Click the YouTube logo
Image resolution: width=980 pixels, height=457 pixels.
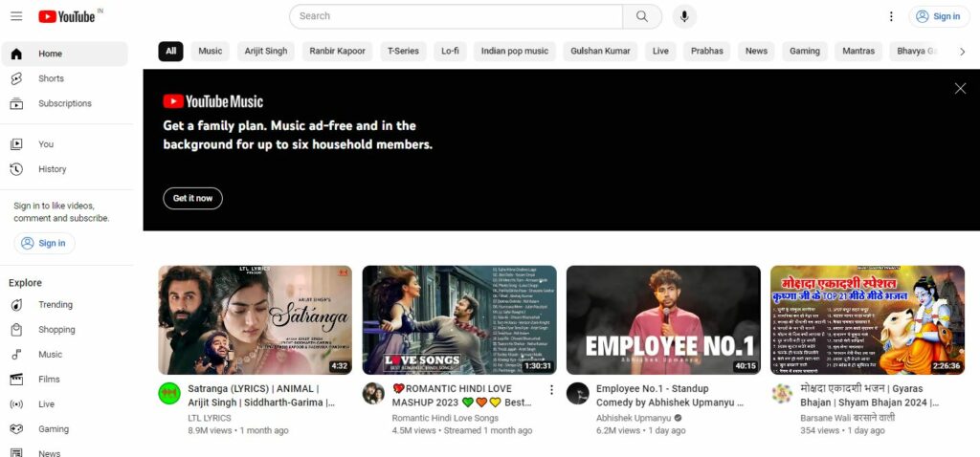(67, 16)
